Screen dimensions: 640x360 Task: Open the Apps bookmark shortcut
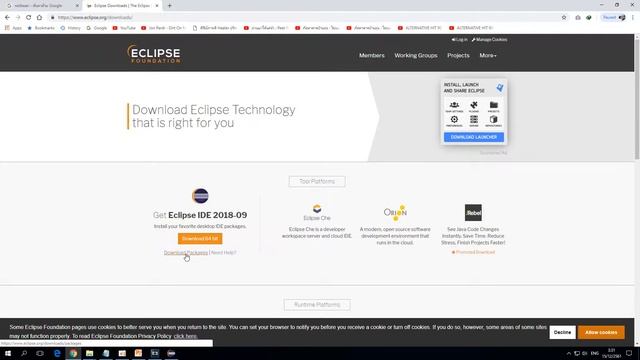click(x=13, y=28)
